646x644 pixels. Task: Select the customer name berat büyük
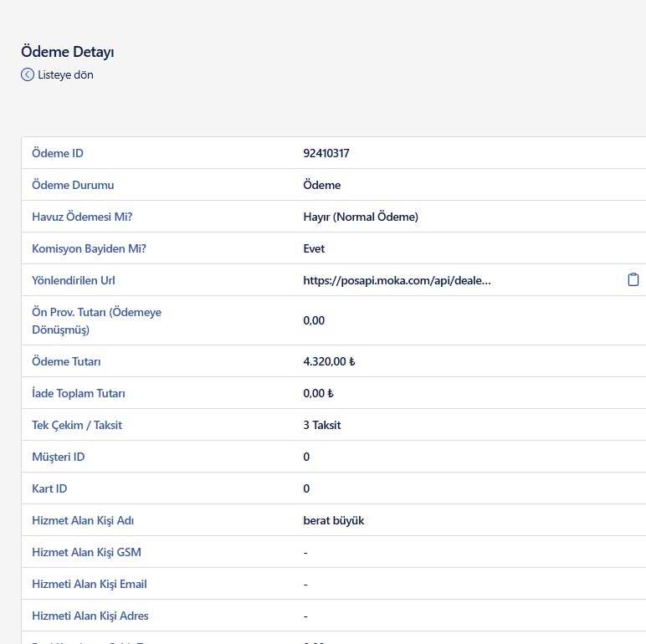[333, 520]
